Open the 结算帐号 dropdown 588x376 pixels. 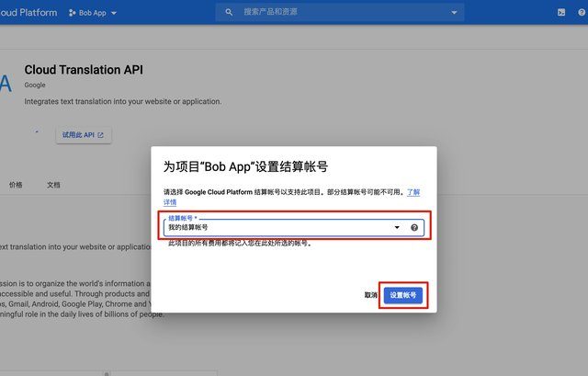[294, 227]
